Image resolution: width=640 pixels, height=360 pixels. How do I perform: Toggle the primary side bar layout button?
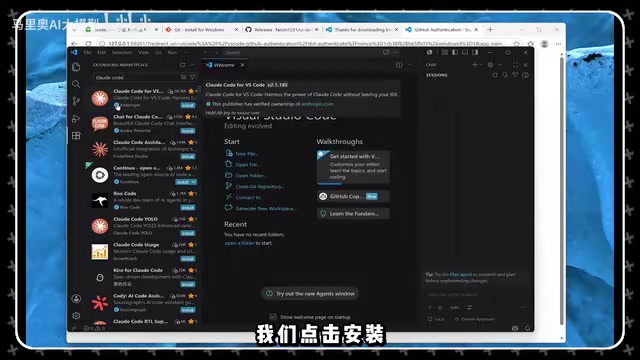pyautogui.click(x=455, y=52)
